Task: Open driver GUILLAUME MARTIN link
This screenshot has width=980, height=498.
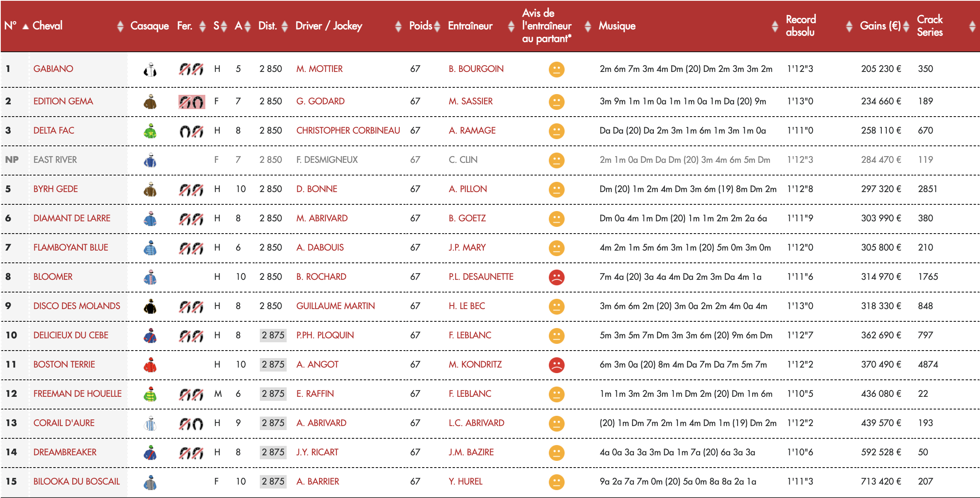Action: 336,306
